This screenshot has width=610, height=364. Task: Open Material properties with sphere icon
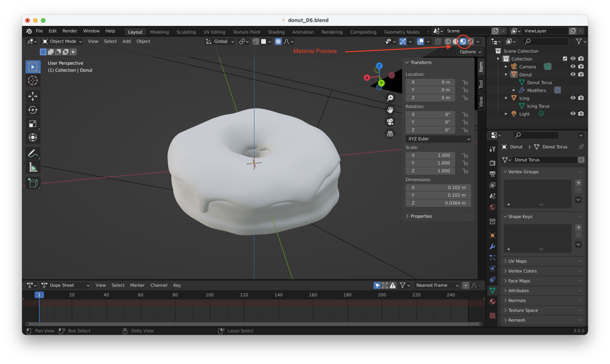[x=492, y=301]
